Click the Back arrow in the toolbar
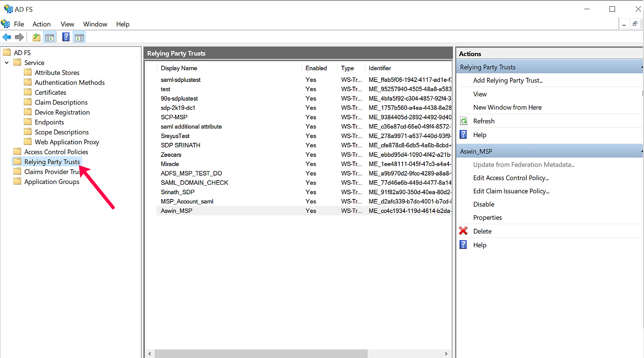The width and height of the screenshot is (644, 358). click(7, 37)
